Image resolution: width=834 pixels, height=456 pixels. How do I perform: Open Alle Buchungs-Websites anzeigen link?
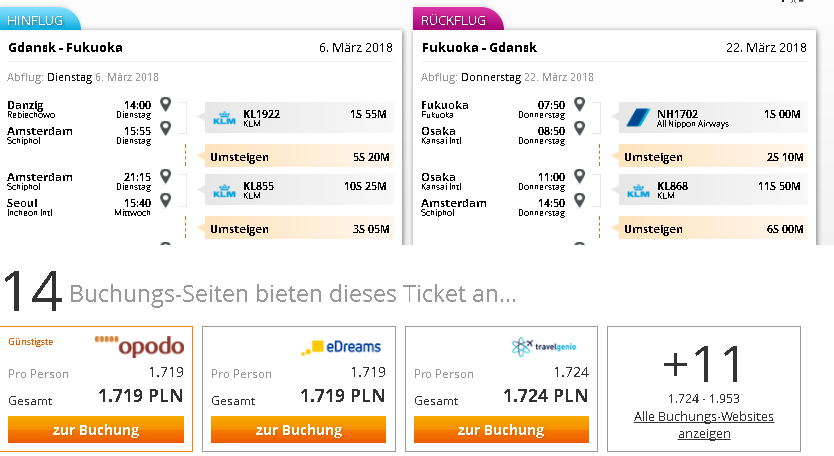click(704, 425)
